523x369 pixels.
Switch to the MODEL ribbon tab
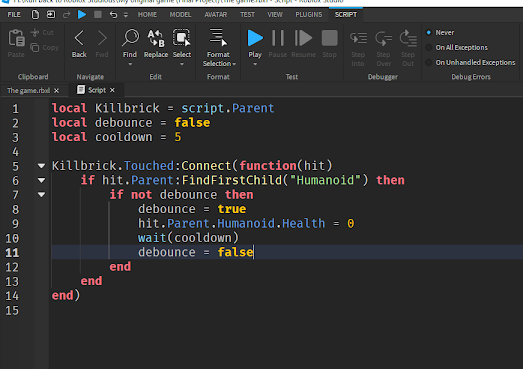[180, 15]
